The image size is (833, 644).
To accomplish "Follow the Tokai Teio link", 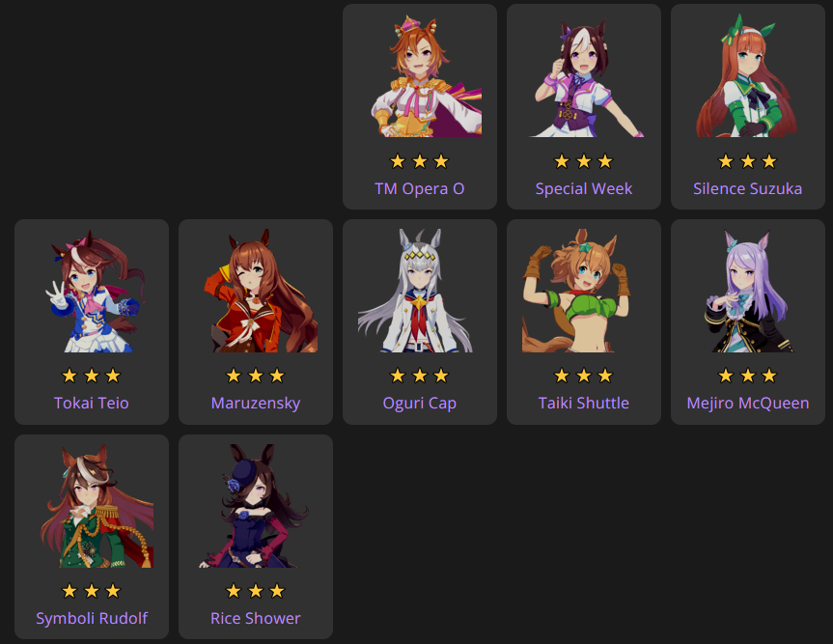I will [92, 403].
